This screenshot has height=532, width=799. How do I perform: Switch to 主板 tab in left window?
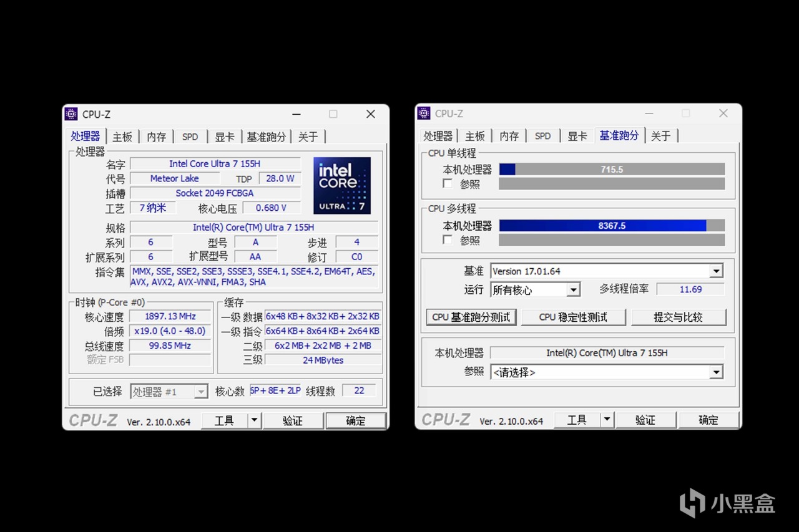tap(122, 137)
